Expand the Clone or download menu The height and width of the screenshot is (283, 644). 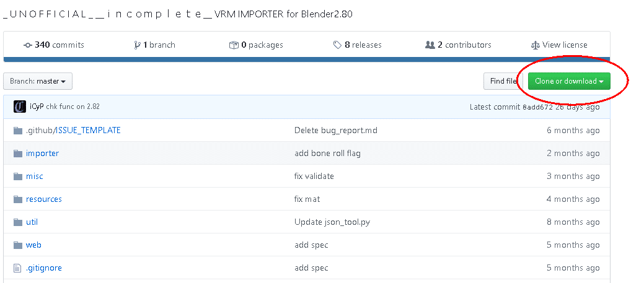pos(569,81)
